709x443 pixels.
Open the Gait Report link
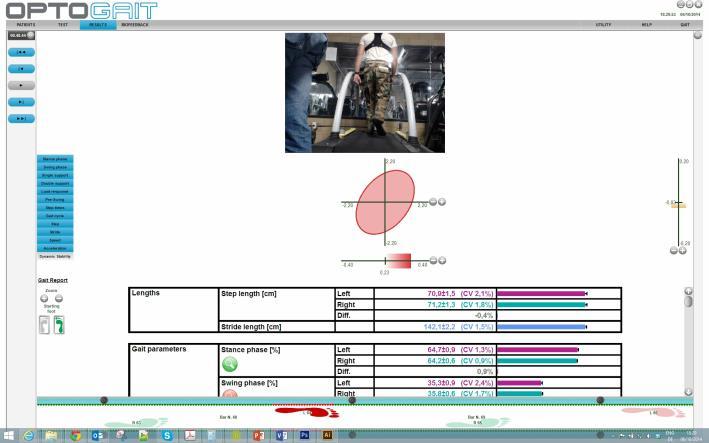pos(53,280)
